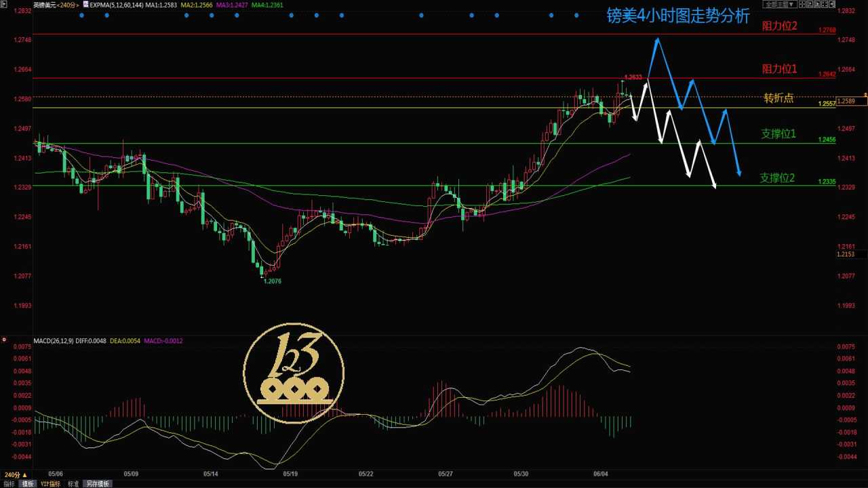Click the MACD(26,12,9) indicator label
868x488 pixels.
point(54,341)
